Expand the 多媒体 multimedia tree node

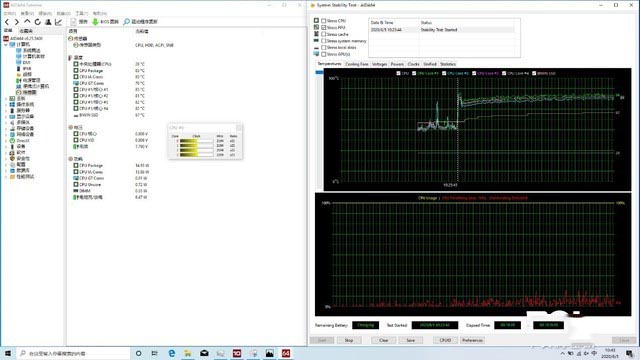coord(6,122)
